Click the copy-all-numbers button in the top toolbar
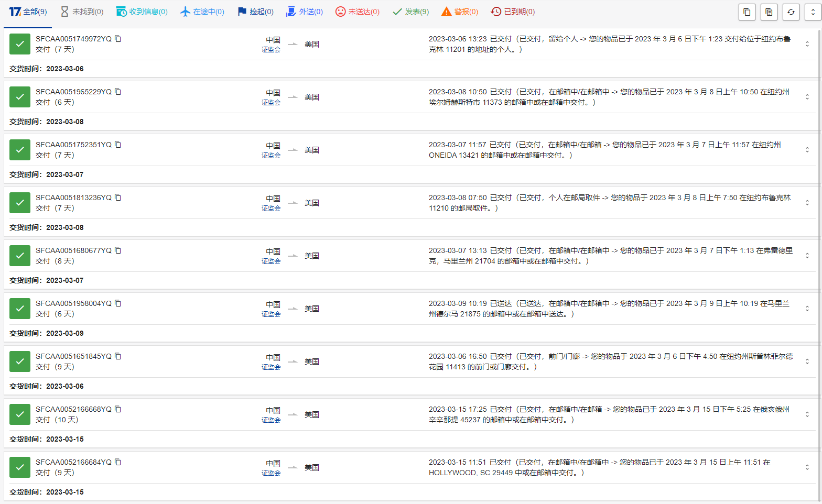The height and width of the screenshot is (504, 822). click(747, 12)
